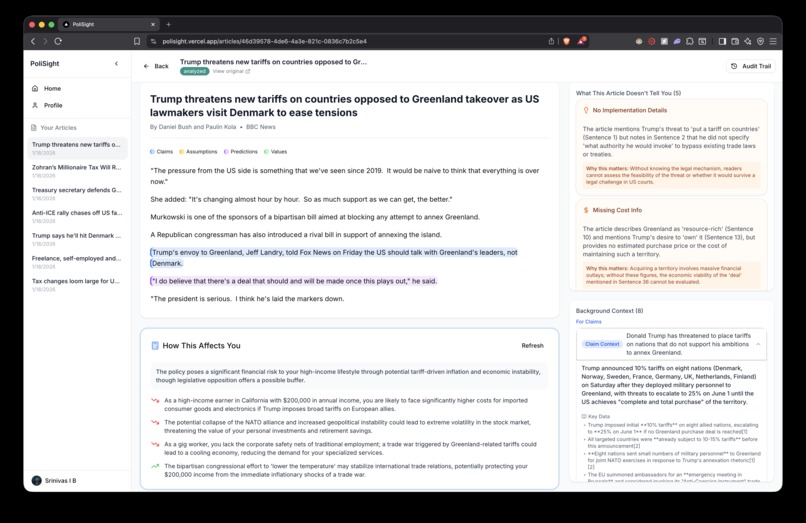Click Refresh in How This Affects You

(532, 346)
